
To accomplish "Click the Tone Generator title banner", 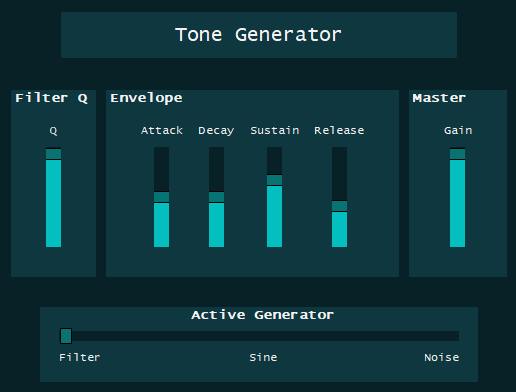I will 259,35.
